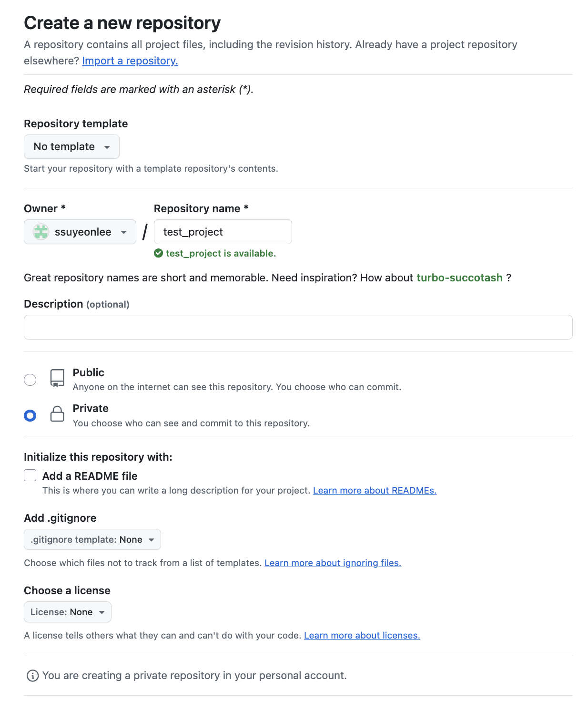Open Learn more about READMEs link

(x=375, y=491)
